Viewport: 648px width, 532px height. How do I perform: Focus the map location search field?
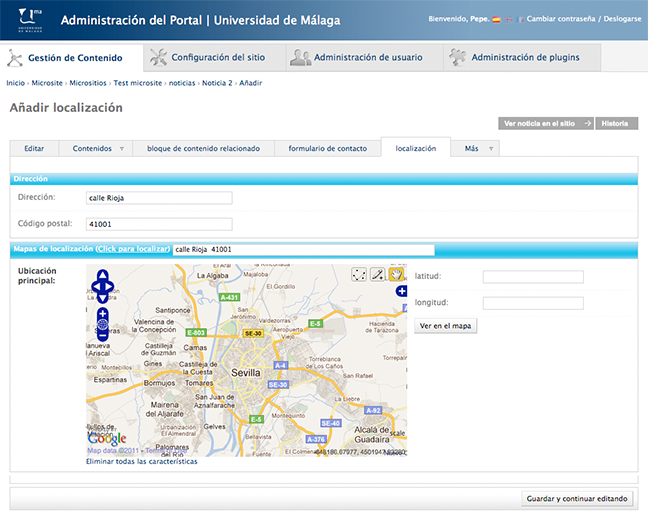303,249
